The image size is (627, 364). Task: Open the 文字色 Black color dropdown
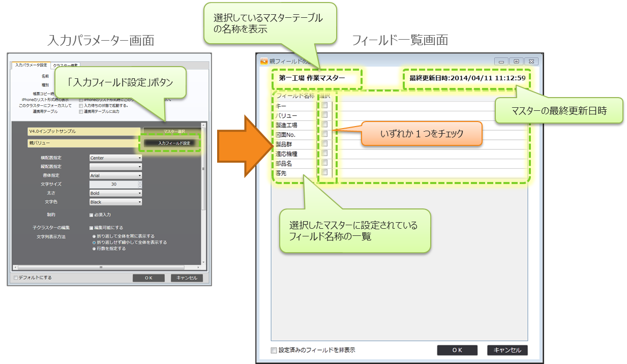point(115,202)
